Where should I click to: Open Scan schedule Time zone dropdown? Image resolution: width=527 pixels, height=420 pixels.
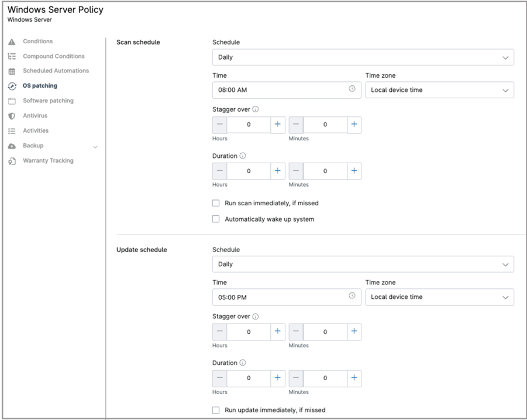pos(440,90)
